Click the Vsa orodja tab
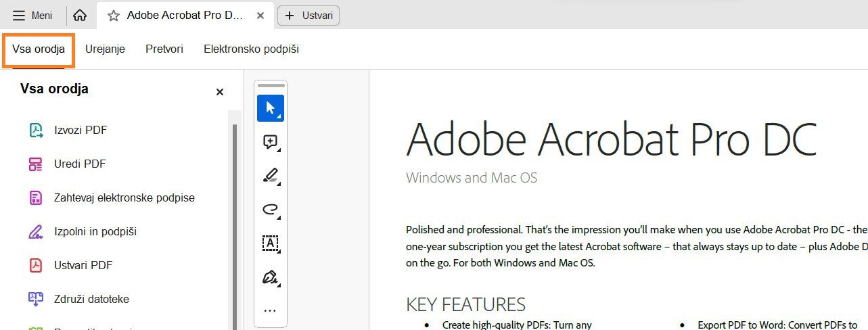868x330 pixels. tap(39, 49)
